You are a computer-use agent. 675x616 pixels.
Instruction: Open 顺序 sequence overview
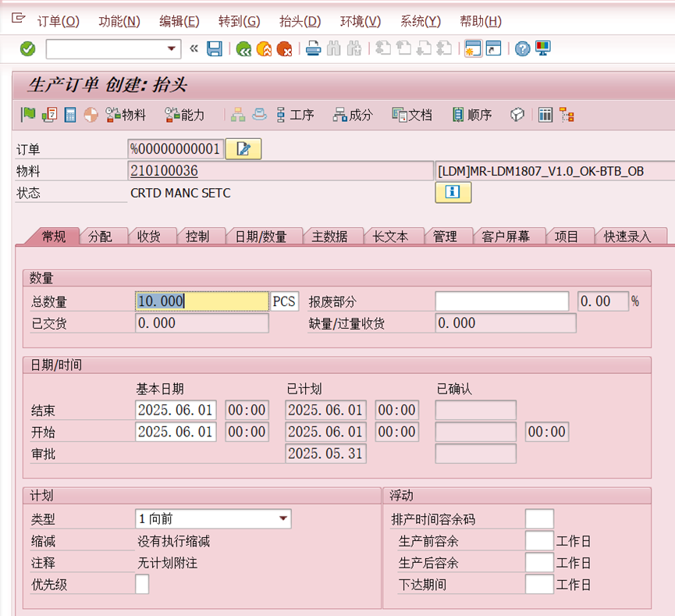pyautogui.click(x=472, y=115)
